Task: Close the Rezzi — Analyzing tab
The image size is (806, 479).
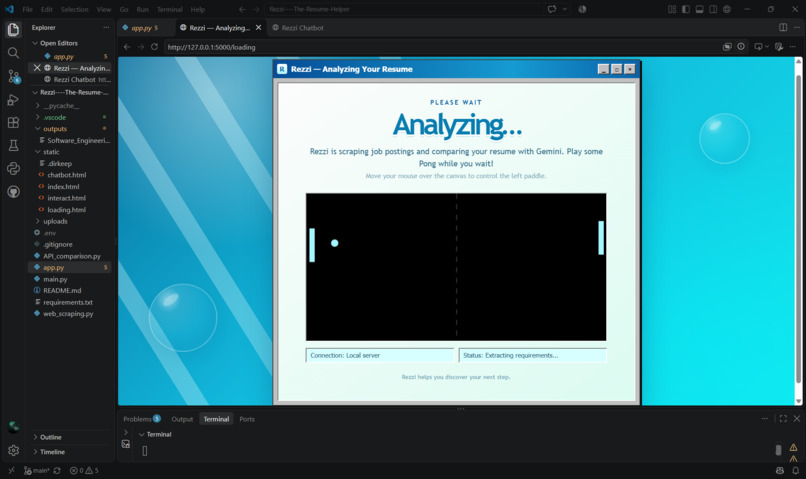Action: (x=259, y=28)
